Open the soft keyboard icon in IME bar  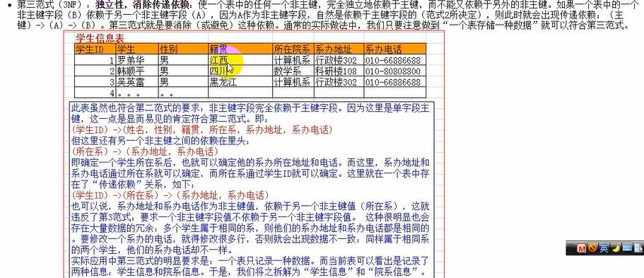pyautogui.click(x=627, y=248)
